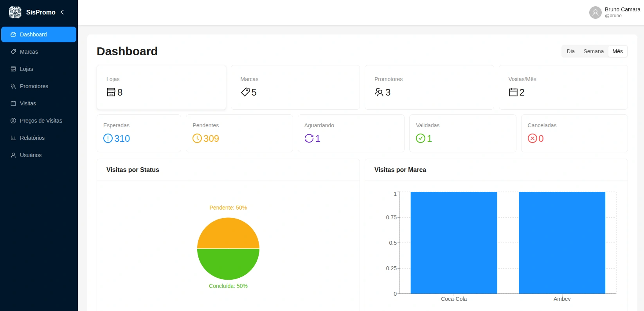Click the clock icon in Pendentes card

coord(197,138)
